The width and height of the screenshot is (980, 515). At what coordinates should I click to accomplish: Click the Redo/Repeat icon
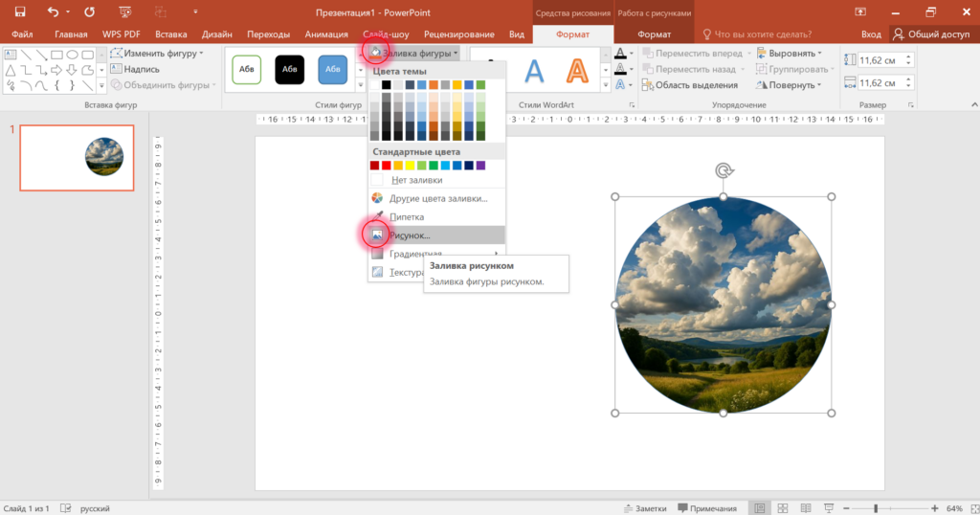89,11
